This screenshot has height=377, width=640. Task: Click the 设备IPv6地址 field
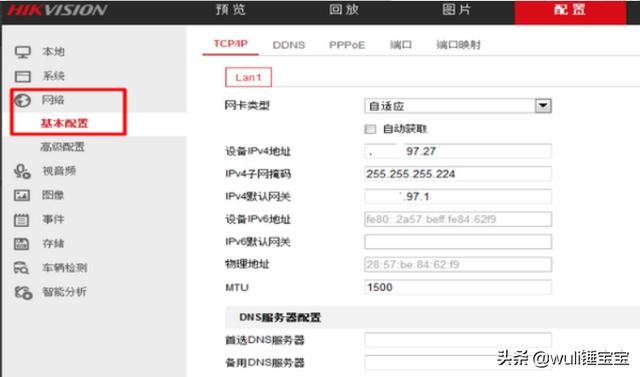click(x=458, y=219)
